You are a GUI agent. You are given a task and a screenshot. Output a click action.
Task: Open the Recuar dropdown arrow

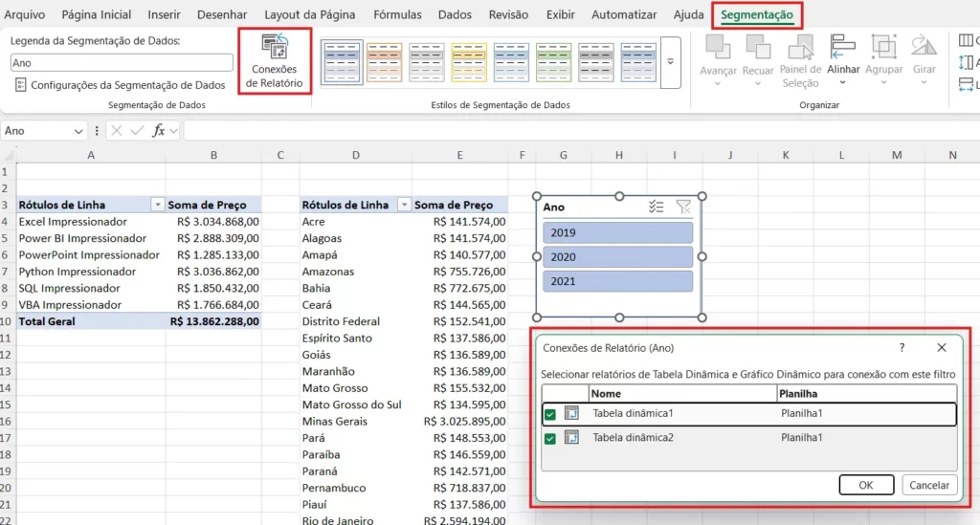758,83
